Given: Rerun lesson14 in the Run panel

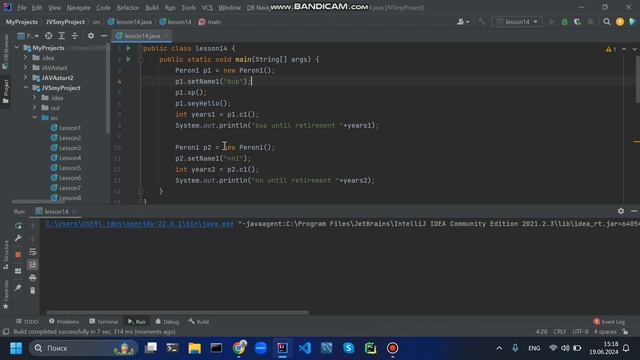Looking at the screenshot, I should (18, 226).
